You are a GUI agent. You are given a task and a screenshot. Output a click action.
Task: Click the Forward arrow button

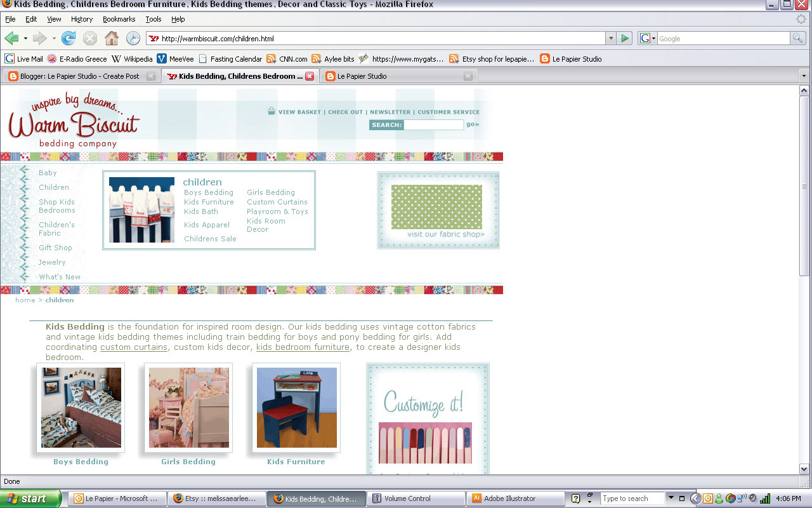[40, 38]
